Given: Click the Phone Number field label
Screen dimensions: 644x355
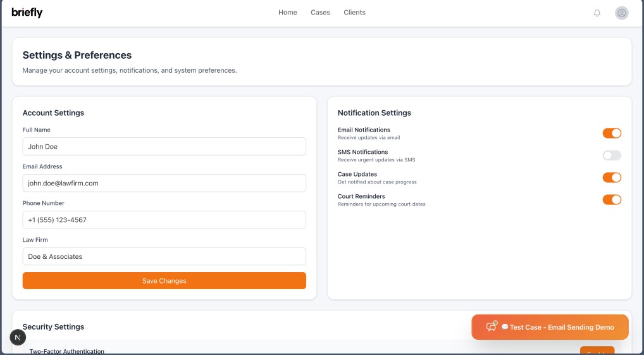Looking at the screenshot, I should click(x=44, y=203).
